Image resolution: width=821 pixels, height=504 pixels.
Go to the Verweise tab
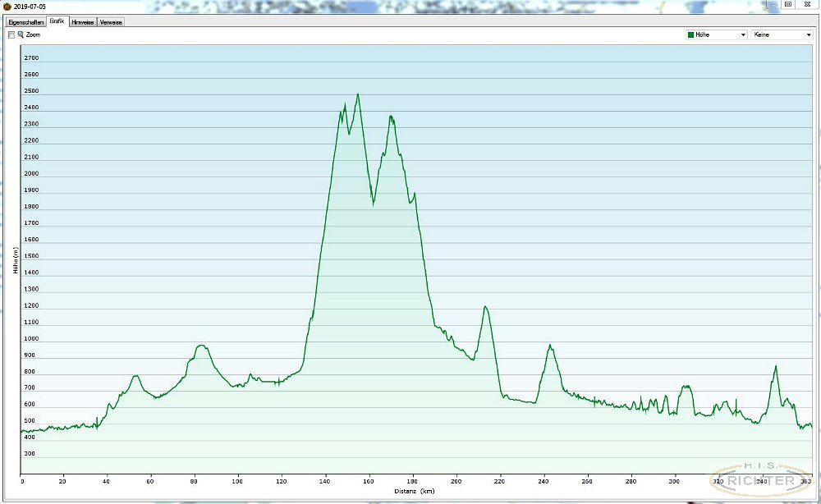(110, 22)
